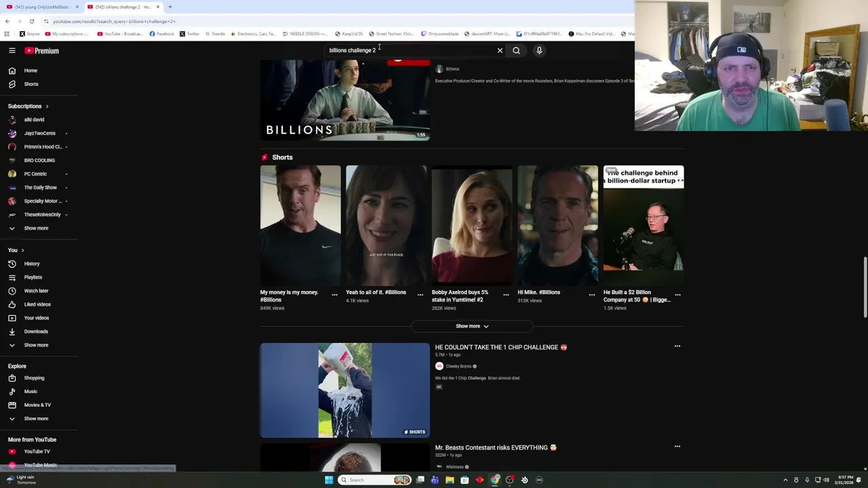Open options for 'Hi Mike' short
This screenshot has height=488, width=868.
point(591,295)
